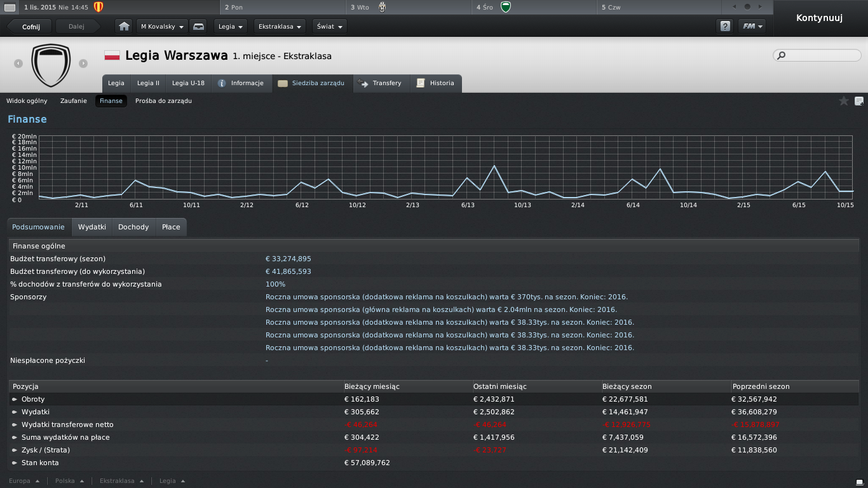Image resolution: width=868 pixels, height=488 pixels.
Task: Click the Dalej forward button
Action: (77, 27)
